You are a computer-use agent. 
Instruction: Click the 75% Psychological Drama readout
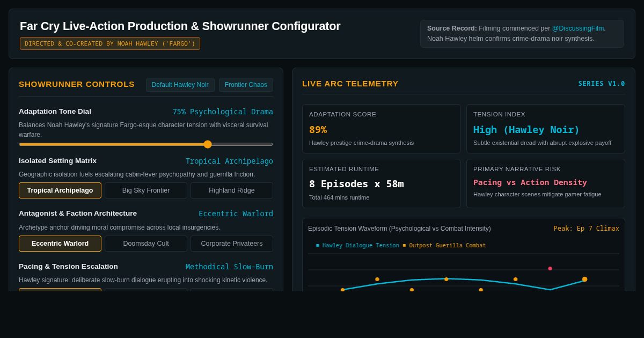coord(223,112)
